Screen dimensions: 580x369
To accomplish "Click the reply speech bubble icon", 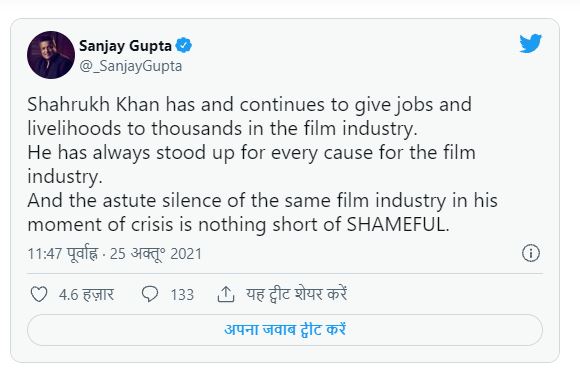I will [x=150, y=294].
